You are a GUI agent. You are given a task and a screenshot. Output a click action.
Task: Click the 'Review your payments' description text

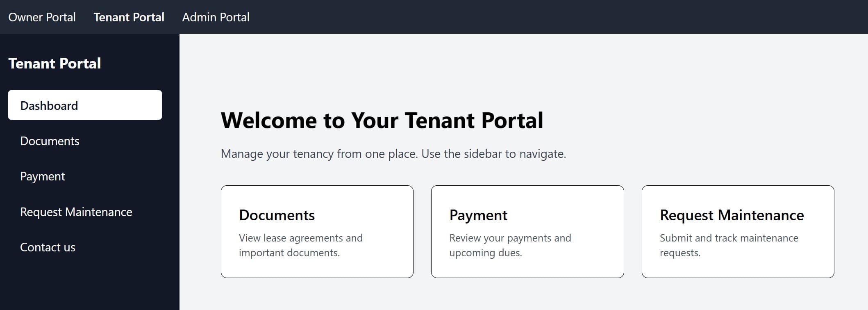(510, 245)
